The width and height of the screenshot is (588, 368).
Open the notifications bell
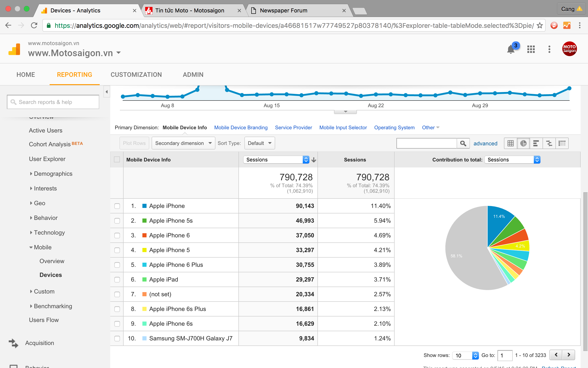click(x=511, y=49)
